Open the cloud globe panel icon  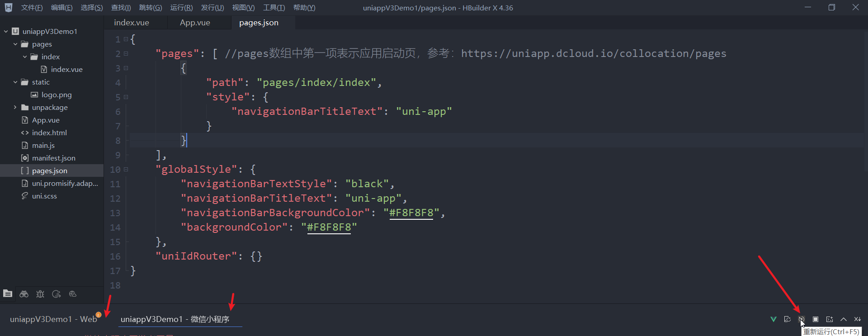pyautogui.click(x=73, y=294)
